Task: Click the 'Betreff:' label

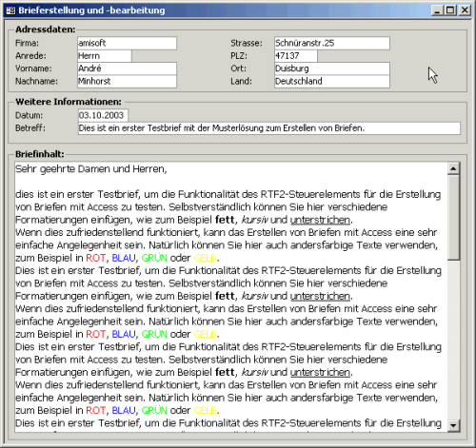Action: pyautogui.click(x=30, y=128)
